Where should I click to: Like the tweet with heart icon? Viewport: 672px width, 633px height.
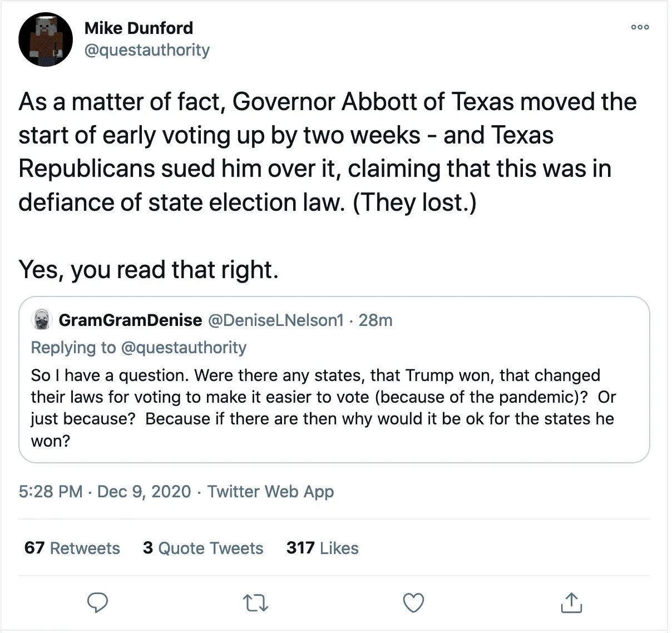click(413, 603)
